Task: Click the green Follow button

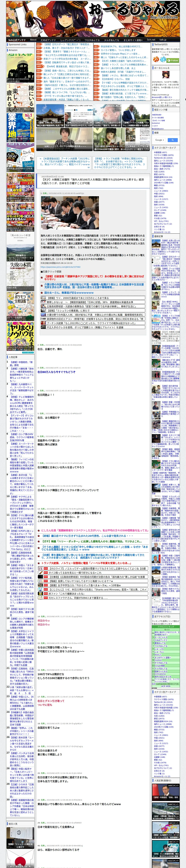Action: 173,60
